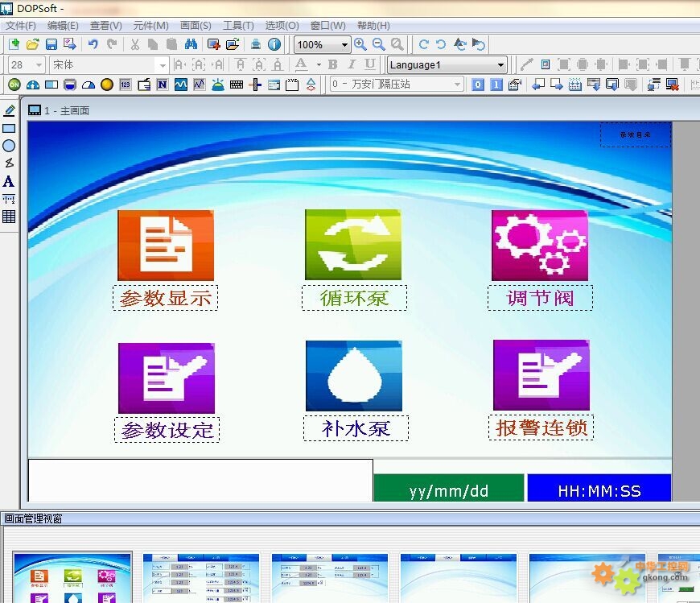Open the 工具(T) menu
The width and height of the screenshot is (700, 603).
(x=237, y=26)
